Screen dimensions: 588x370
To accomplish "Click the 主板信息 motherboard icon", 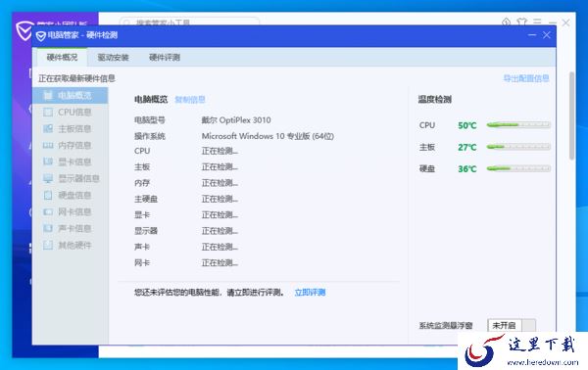I will 48,129.
